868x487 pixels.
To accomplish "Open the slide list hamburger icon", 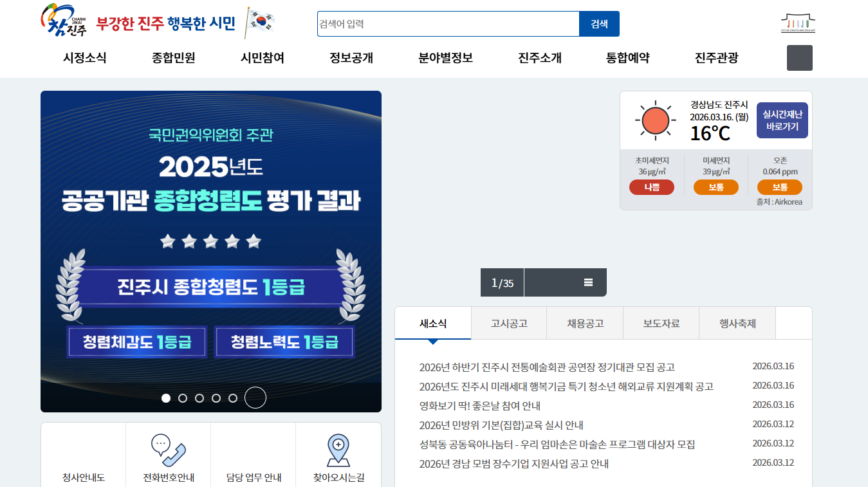I will 588,282.
